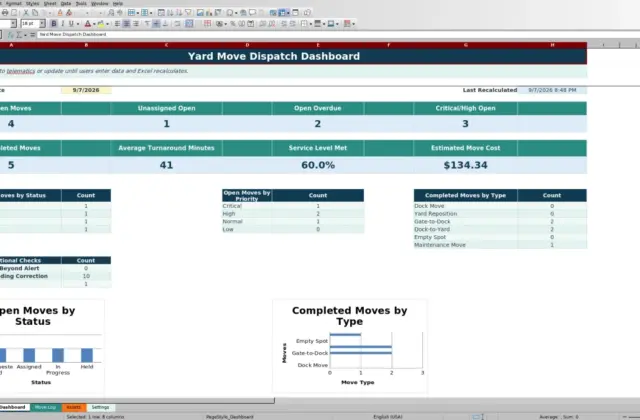This screenshot has width=640, height=420.
Task: Open the Styles menu
Action: point(32,3)
